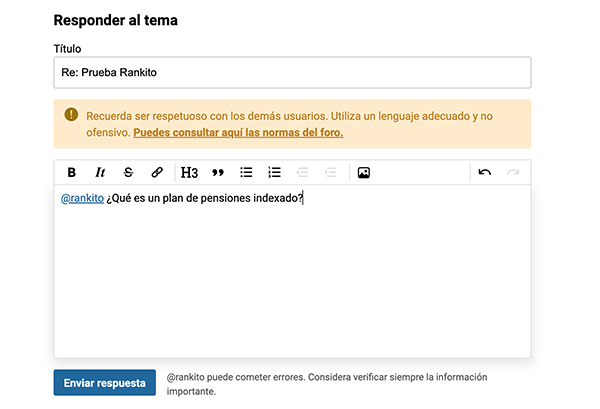Insert a blockquote
This screenshot has width=600, height=409.
(218, 172)
